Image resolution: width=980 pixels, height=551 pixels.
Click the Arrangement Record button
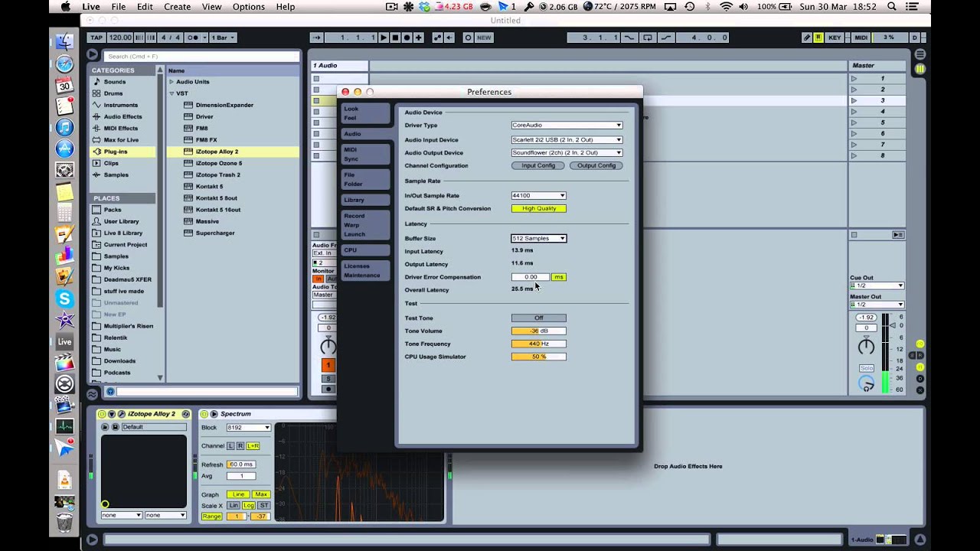(x=407, y=37)
